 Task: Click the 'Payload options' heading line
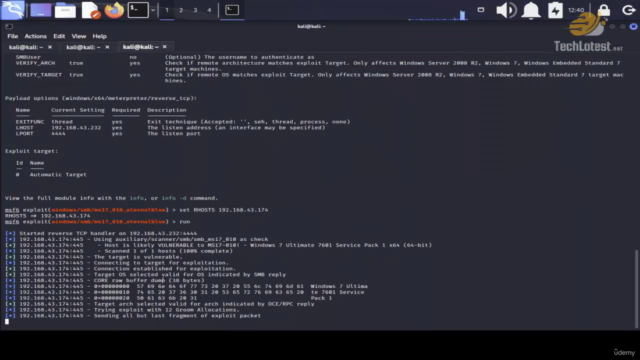click(x=101, y=98)
